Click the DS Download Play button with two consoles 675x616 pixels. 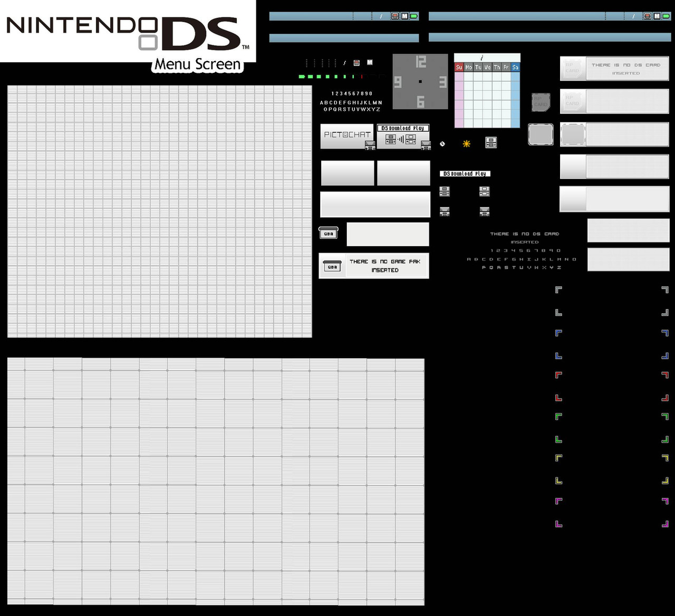pyautogui.click(x=403, y=136)
